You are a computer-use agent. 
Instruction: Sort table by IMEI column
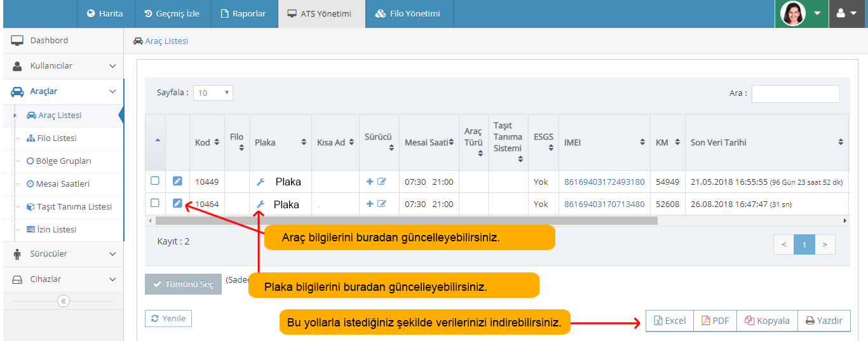coord(604,142)
